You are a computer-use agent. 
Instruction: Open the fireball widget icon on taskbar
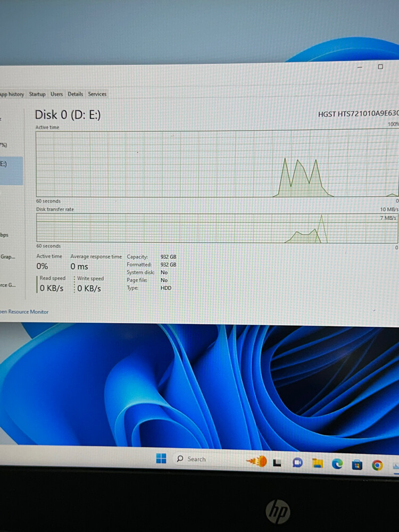coord(256,461)
